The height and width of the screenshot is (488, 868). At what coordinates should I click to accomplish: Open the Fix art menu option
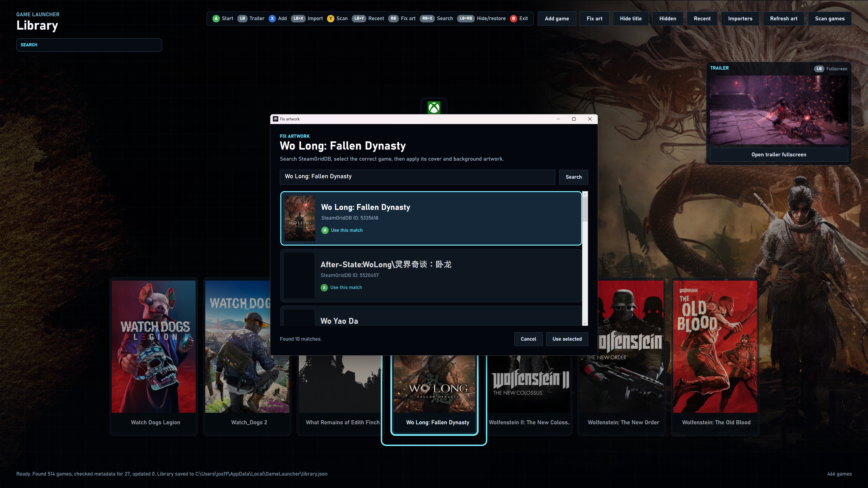tap(594, 19)
